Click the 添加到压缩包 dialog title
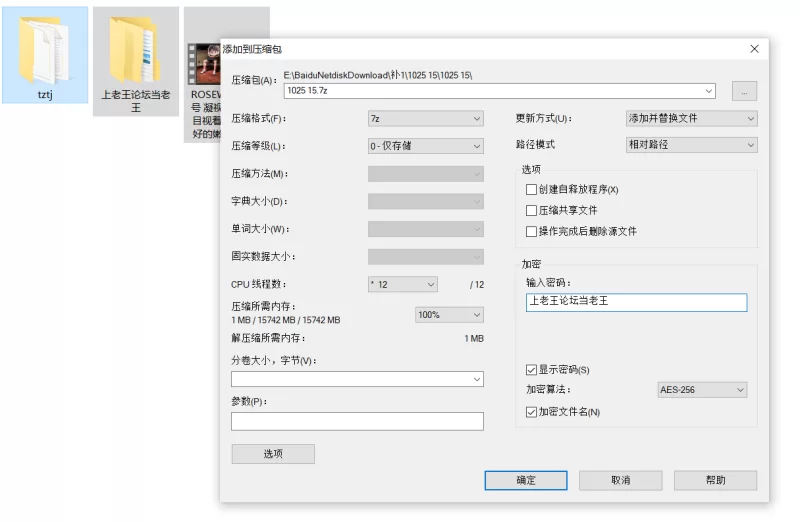This screenshot has height=522, width=800. pyautogui.click(x=252, y=49)
